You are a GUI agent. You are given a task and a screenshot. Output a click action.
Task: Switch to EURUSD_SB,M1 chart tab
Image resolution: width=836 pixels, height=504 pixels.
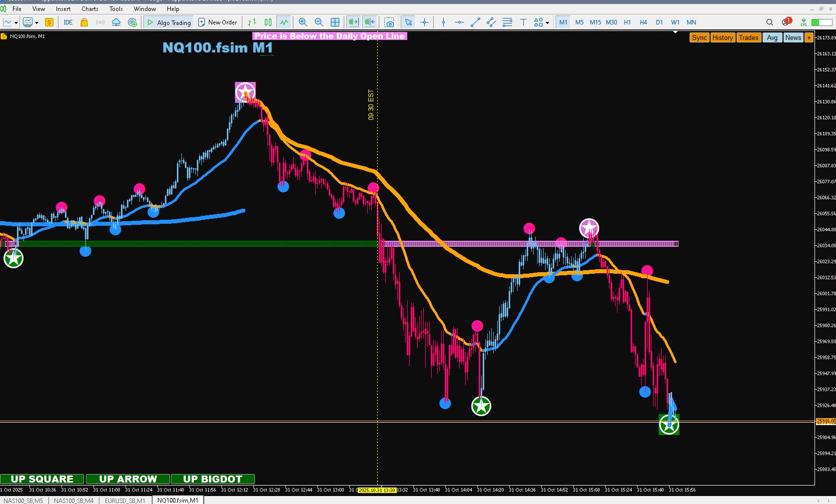coord(125,500)
